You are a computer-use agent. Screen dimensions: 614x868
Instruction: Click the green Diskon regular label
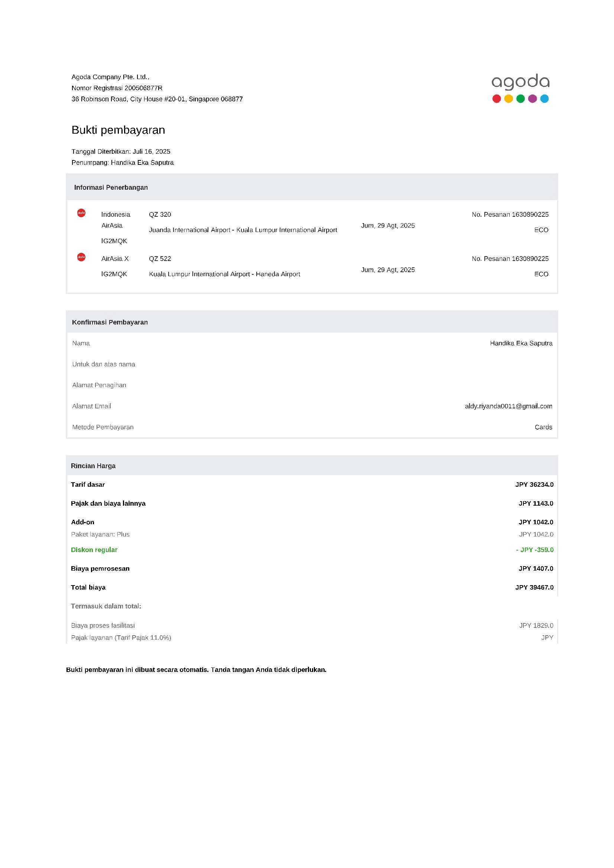point(94,550)
